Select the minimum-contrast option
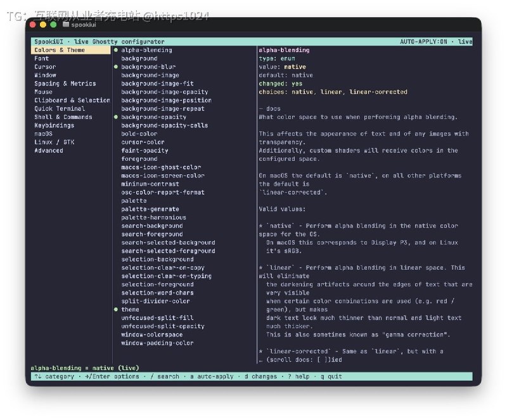Viewport: 507px width, 420px height. [x=150, y=184]
